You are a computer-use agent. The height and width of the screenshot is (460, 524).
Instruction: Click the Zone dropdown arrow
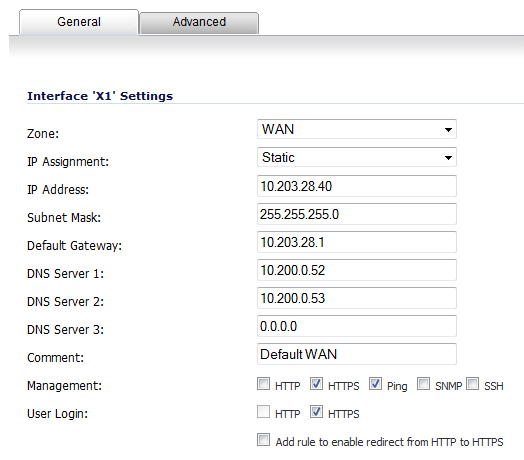coord(448,129)
